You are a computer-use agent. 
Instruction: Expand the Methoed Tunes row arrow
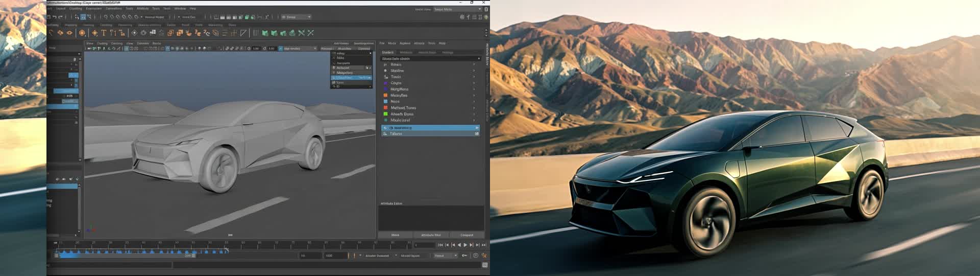coord(474,108)
